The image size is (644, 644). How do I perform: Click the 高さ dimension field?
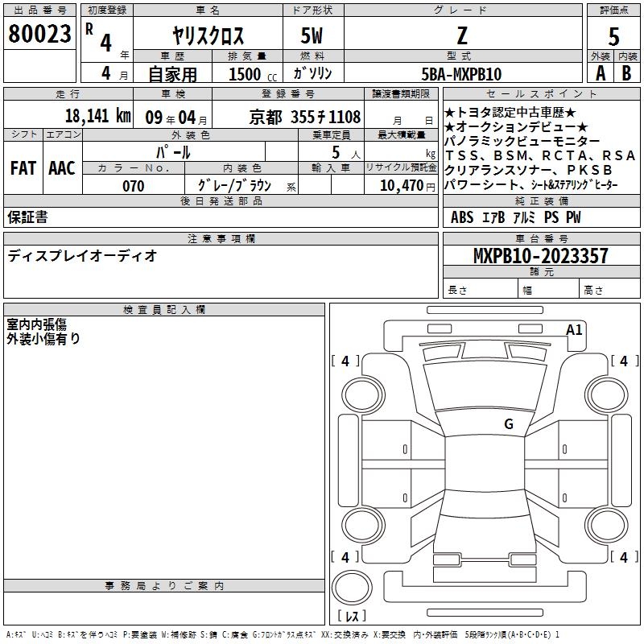610,290
